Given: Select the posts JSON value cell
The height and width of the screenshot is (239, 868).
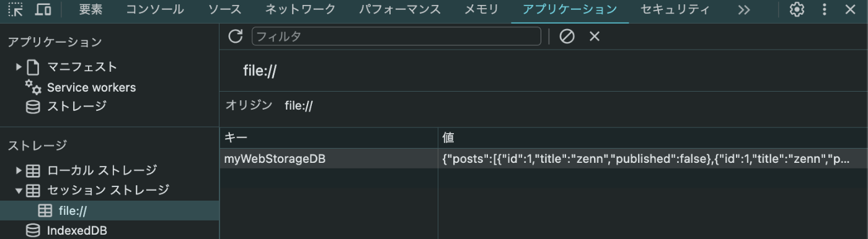Looking at the screenshot, I should (x=653, y=159).
